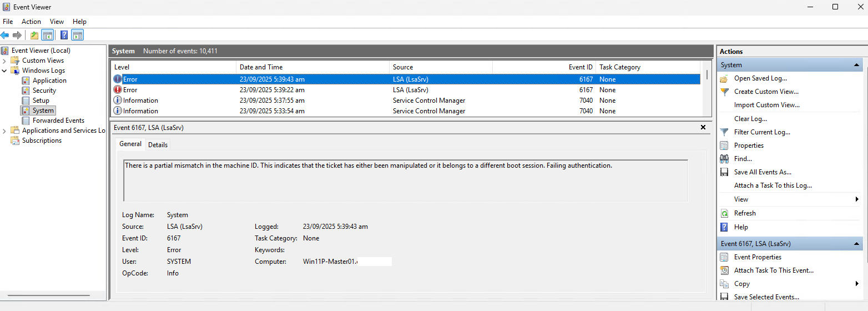Toggle the Show/Hide Console Tree icon
Viewport: 868px width, 311px height.
point(48,36)
